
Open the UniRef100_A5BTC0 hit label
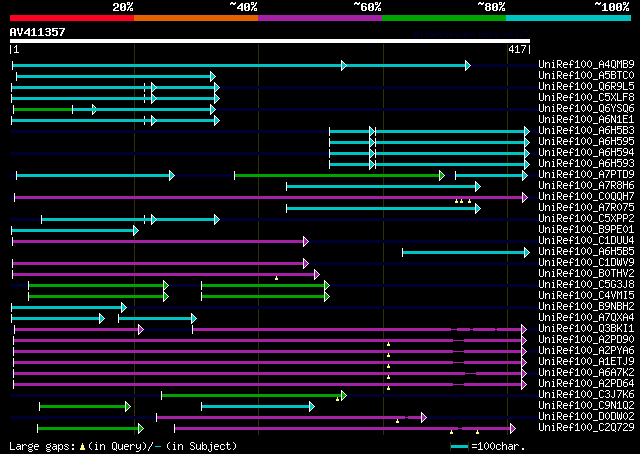click(x=586, y=75)
